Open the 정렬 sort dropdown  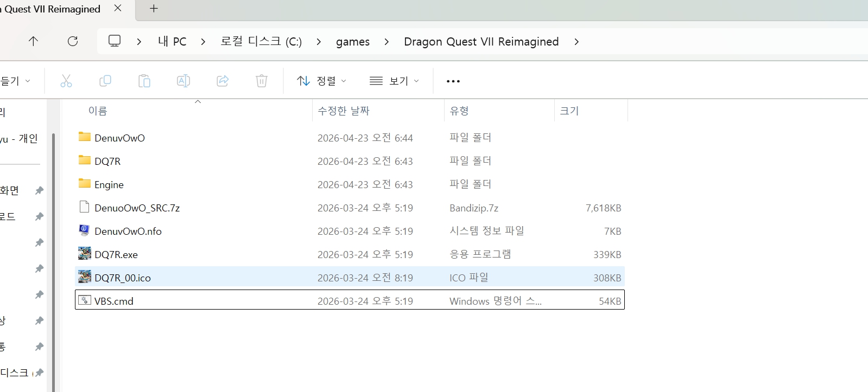click(321, 81)
